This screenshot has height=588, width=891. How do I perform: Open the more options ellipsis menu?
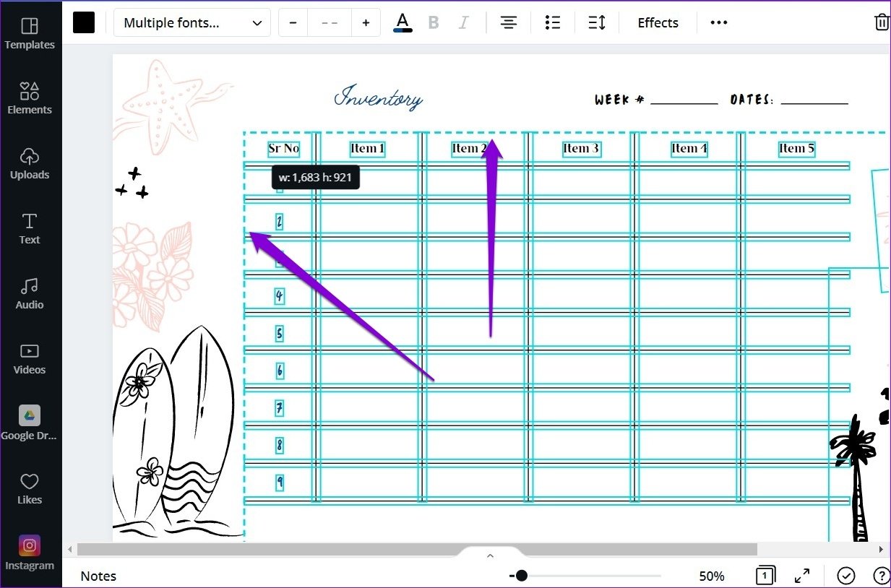click(x=718, y=23)
